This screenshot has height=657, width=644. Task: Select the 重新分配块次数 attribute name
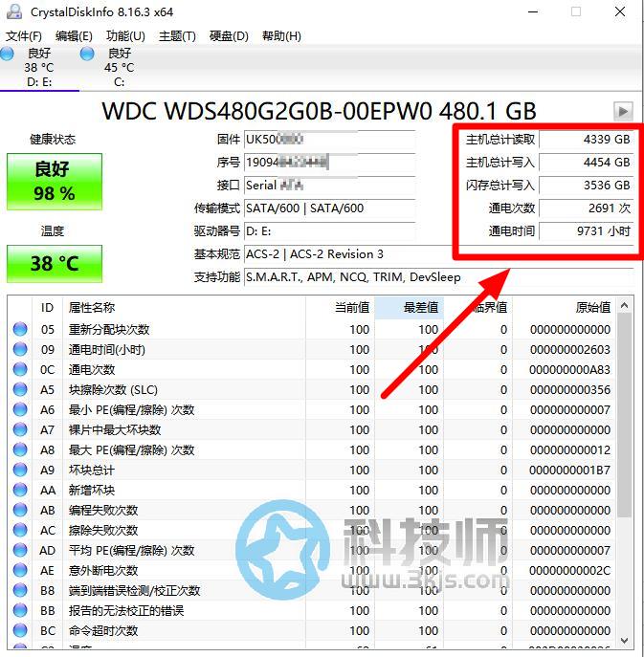click(109, 329)
